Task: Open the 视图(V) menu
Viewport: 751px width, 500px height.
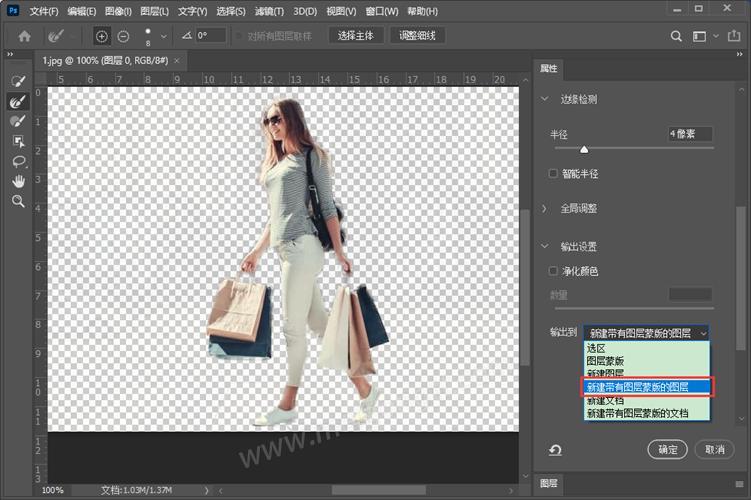Action: click(341, 11)
